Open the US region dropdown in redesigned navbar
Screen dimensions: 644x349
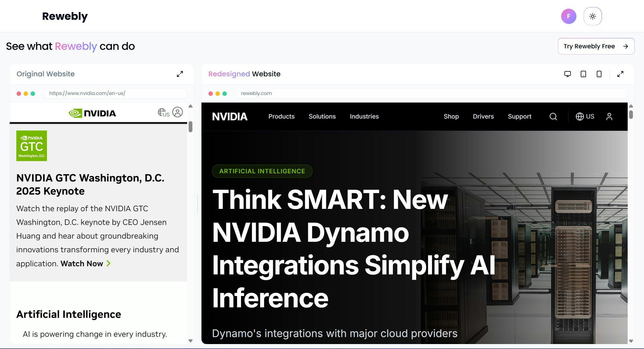pos(585,117)
